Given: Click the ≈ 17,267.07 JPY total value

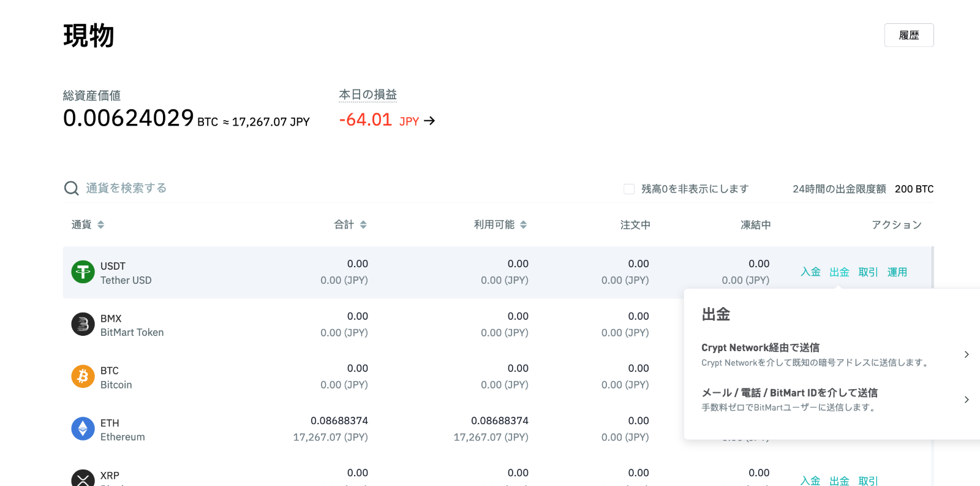Looking at the screenshot, I should pyautogui.click(x=266, y=122).
